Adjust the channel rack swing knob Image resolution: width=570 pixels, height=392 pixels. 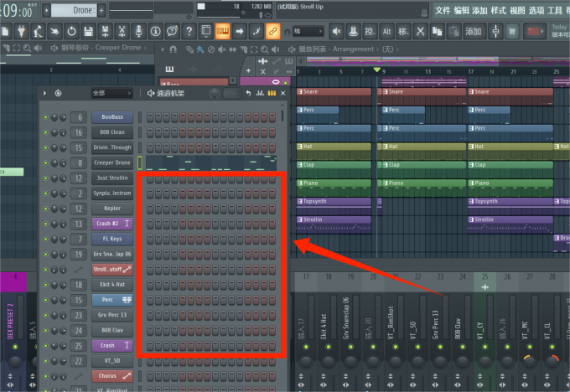click(216, 93)
